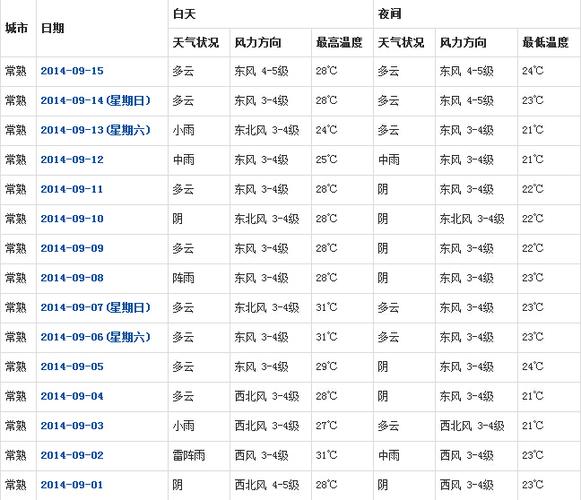Click daytime 东北风 3-4级 in 2014-09-07 row
Screen dimensions: 581x500
[x=267, y=308]
